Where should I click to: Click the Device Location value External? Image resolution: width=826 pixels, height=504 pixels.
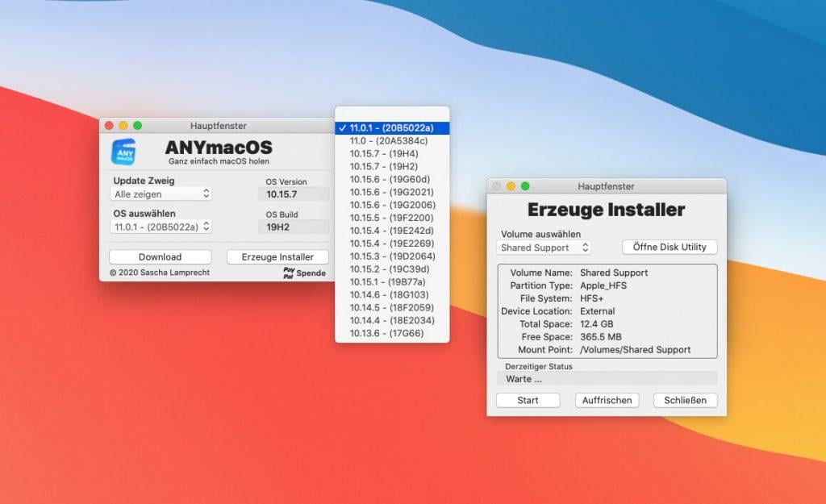click(598, 311)
